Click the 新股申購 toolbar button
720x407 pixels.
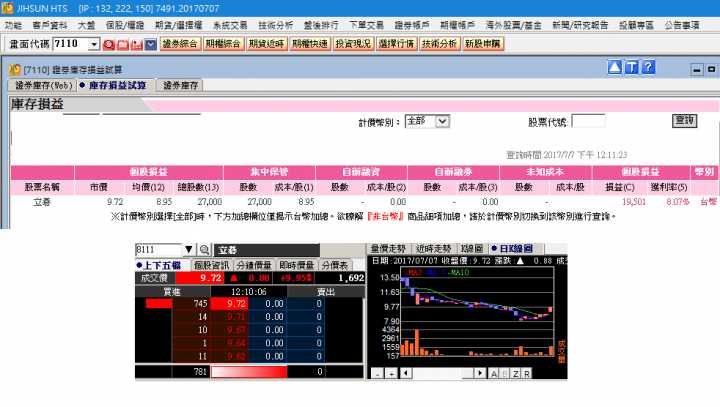coord(483,44)
